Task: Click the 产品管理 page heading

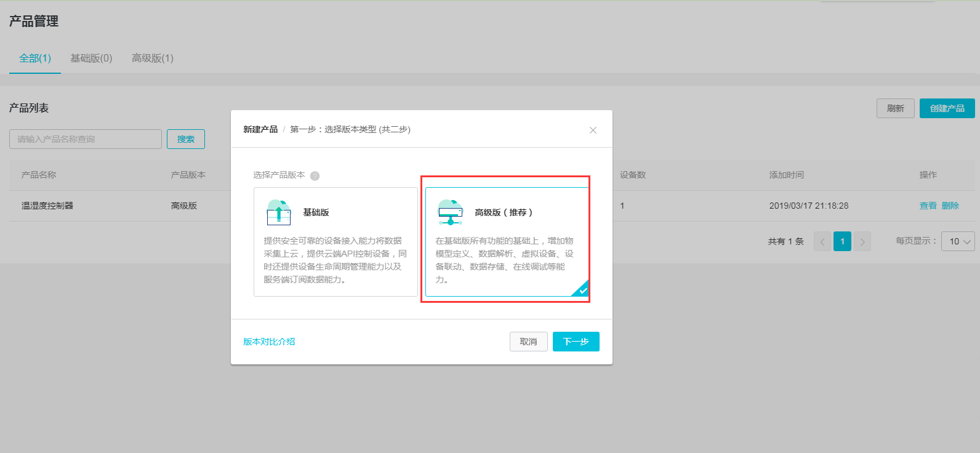Action: [34, 21]
